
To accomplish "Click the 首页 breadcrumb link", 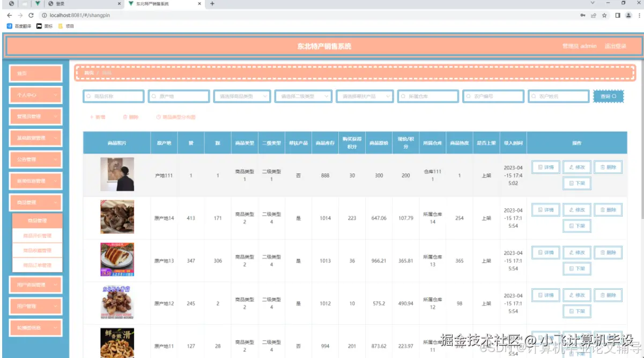I will click(89, 72).
